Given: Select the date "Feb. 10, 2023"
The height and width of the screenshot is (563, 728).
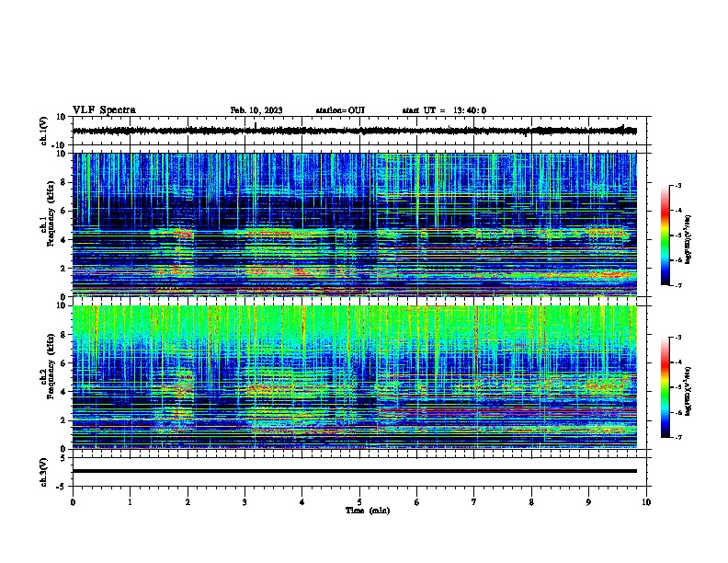Looking at the screenshot, I should pyautogui.click(x=256, y=110).
